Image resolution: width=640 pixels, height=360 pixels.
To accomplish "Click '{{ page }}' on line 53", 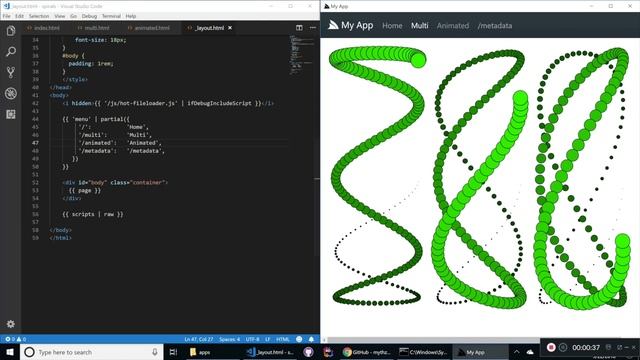I will [84, 190].
